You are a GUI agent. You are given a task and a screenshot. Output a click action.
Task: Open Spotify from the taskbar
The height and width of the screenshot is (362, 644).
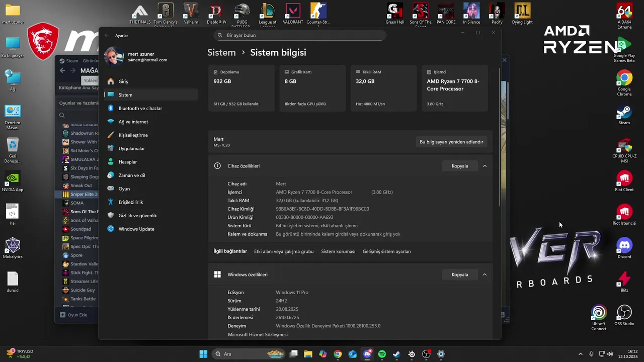[x=382, y=354]
